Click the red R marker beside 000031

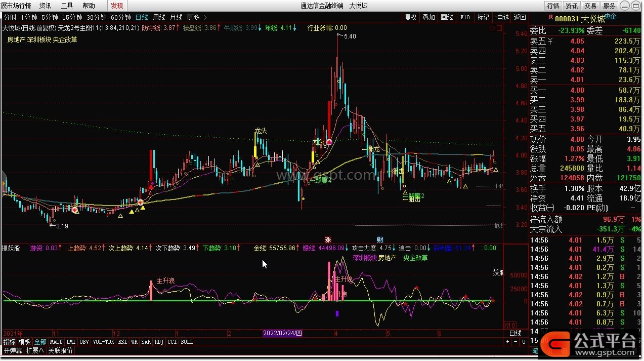pos(551,17)
